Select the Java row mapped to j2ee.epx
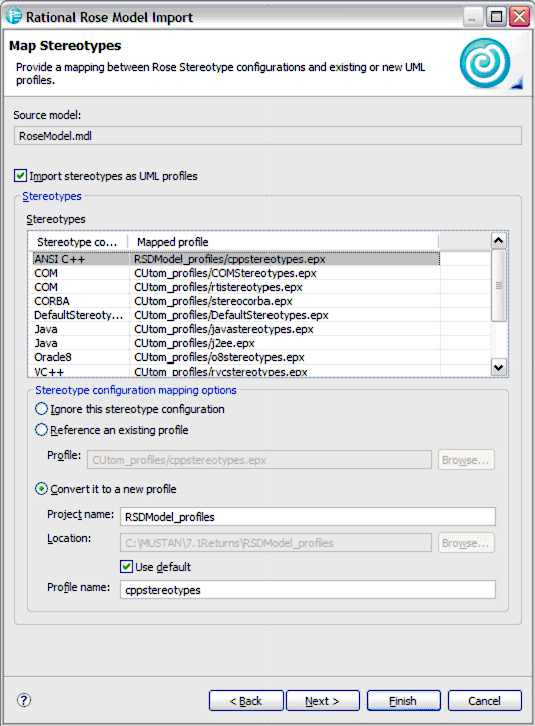 (x=236, y=343)
